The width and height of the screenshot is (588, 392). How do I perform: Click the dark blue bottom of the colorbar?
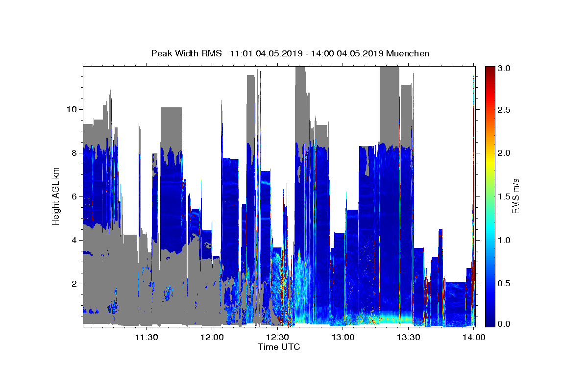[x=490, y=321]
